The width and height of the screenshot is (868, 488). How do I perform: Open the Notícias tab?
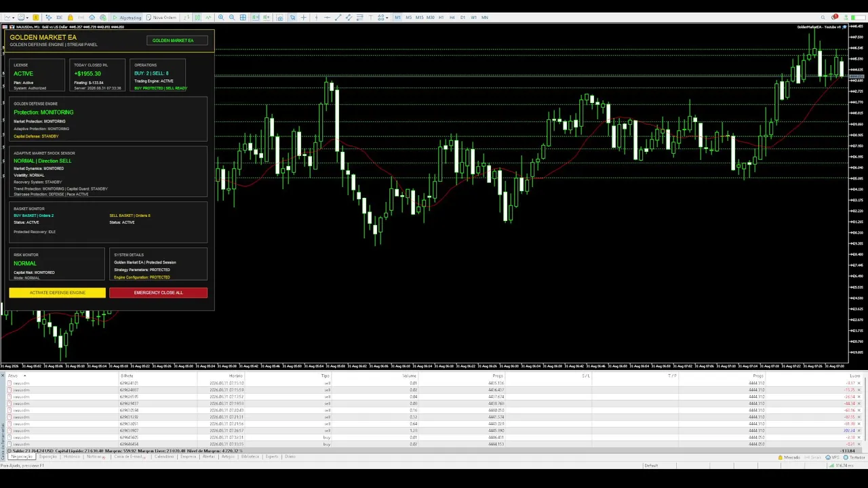[95, 457]
